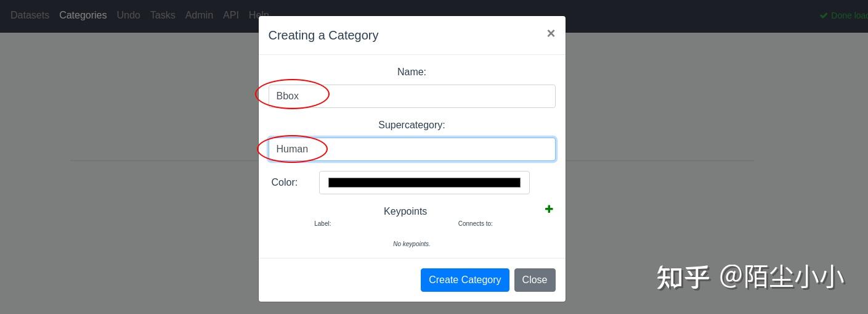Click the Supercategory label text
868x314 pixels.
412,125
